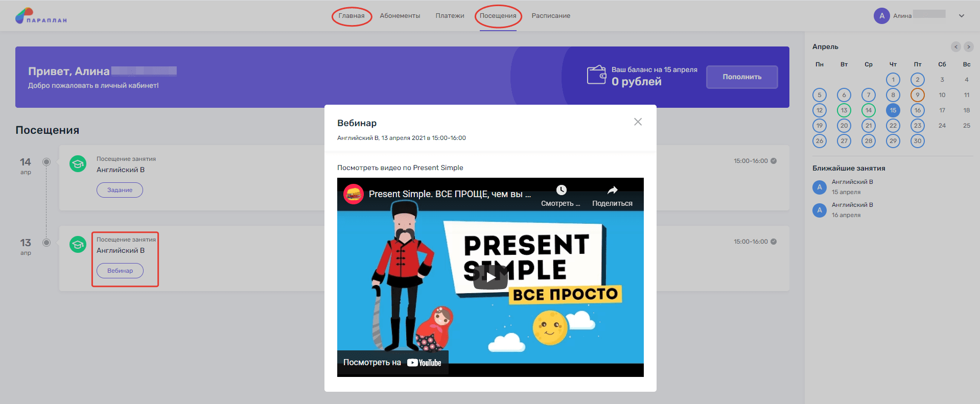This screenshot has height=404, width=980.
Task: Click the user avatar circle
Action: (x=881, y=16)
